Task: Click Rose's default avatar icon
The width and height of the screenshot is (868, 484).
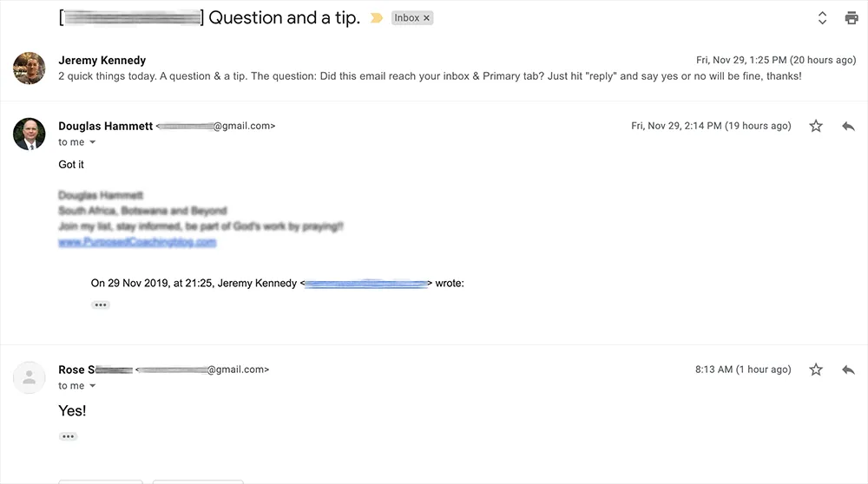Action: (x=30, y=376)
